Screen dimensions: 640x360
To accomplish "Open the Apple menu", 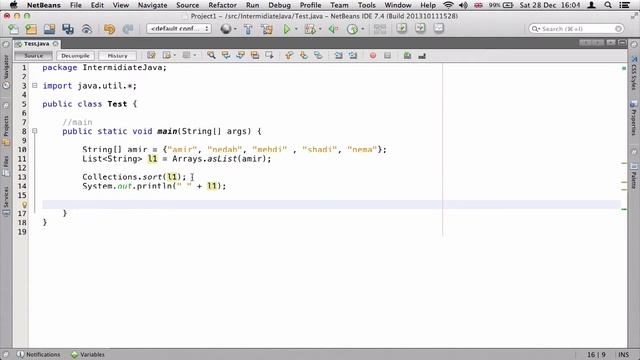I will pyautogui.click(x=13, y=5).
